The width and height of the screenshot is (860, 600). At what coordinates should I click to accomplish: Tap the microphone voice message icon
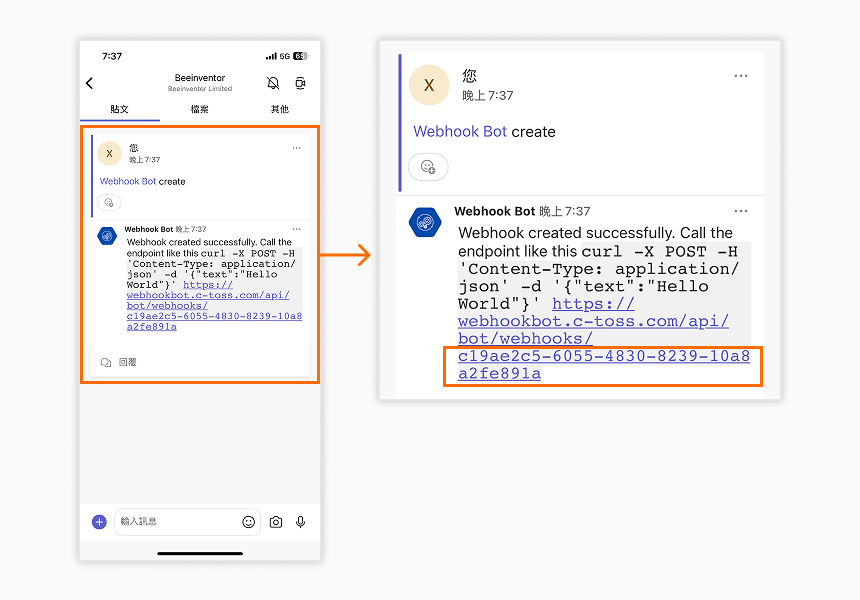(301, 522)
